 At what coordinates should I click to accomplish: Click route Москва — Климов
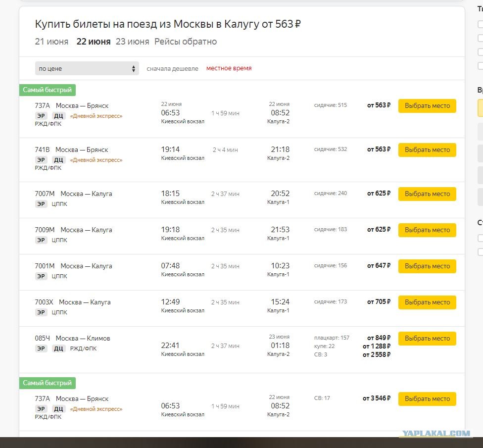pyautogui.click(x=83, y=338)
